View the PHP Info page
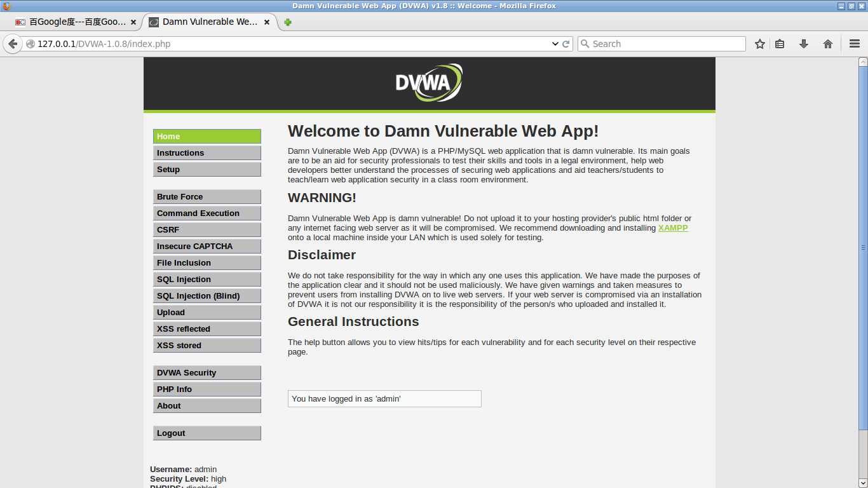This screenshot has width=868, height=488. pyautogui.click(x=207, y=390)
